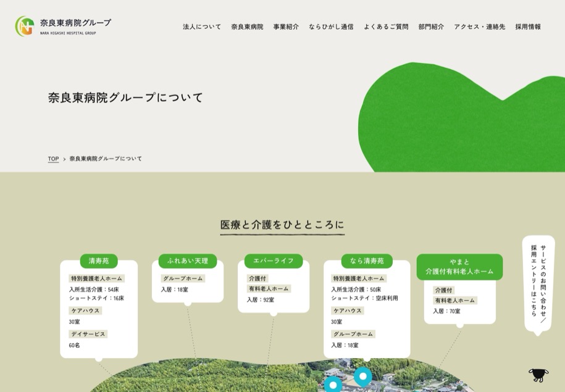The width and height of the screenshot is (565, 392).
Task: Click 有料老人ホーム tag in エバーライフ card
Action: coord(269,288)
